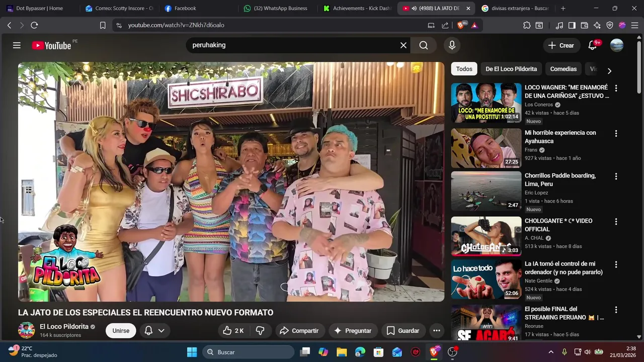Open Mi horrible experiencia con Ayahuasca title
The height and width of the screenshot is (362, 644).
560,137
